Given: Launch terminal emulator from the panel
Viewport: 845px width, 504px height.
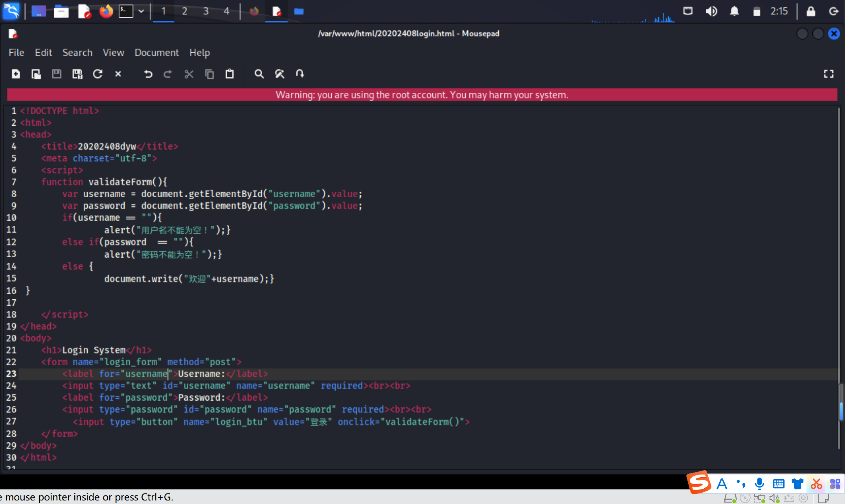Looking at the screenshot, I should coord(126,11).
